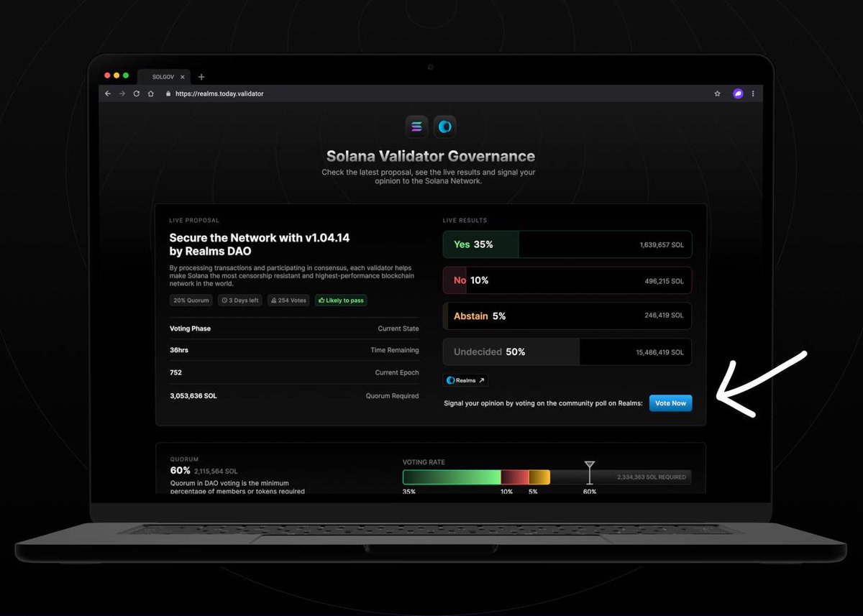
Task: Click the 2,115,564 SOL quorum amount
Action: pyautogui.click(x=216, y=472)
